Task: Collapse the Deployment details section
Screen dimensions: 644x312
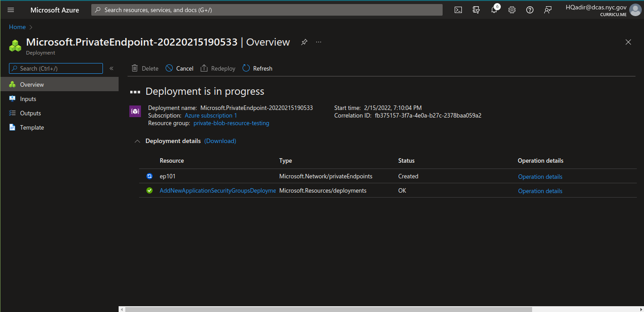Action: click(x=137, y=141)
